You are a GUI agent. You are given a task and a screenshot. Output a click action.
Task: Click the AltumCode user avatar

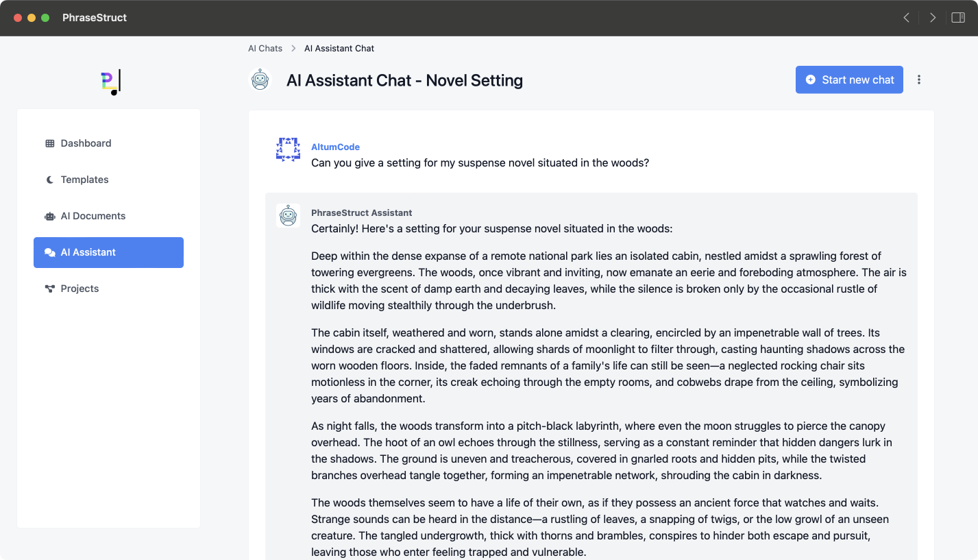pyautogui.click(x=288, y=149)
